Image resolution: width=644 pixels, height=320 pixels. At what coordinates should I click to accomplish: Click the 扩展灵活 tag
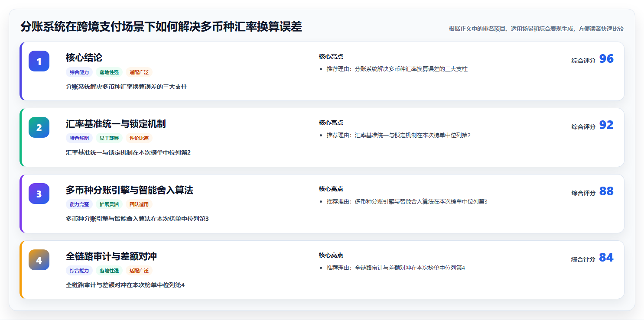click(109, 204)
